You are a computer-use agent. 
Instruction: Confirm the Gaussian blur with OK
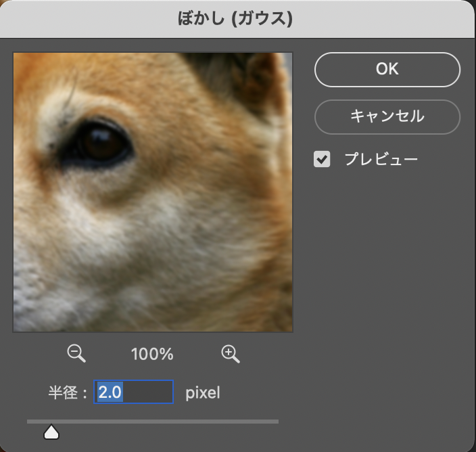pos(387,69)
